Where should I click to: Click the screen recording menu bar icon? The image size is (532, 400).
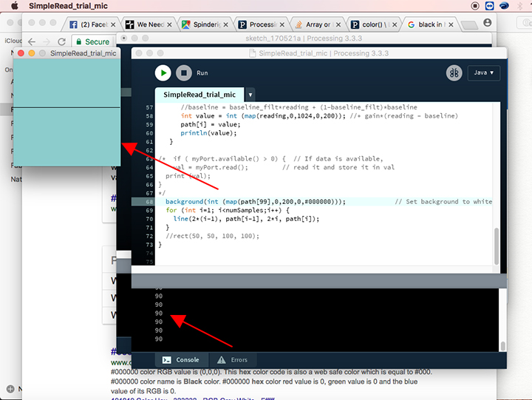(475, 6)
